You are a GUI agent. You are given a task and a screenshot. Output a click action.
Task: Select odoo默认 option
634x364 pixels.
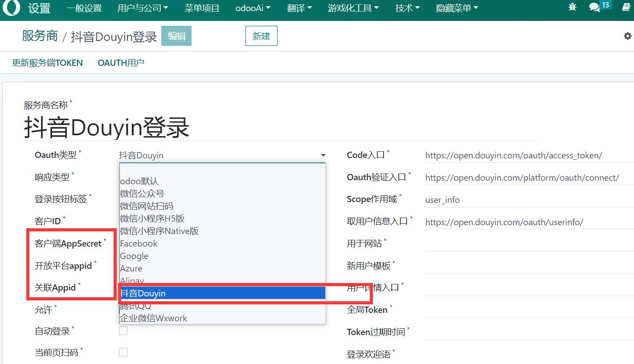point(222,181)
